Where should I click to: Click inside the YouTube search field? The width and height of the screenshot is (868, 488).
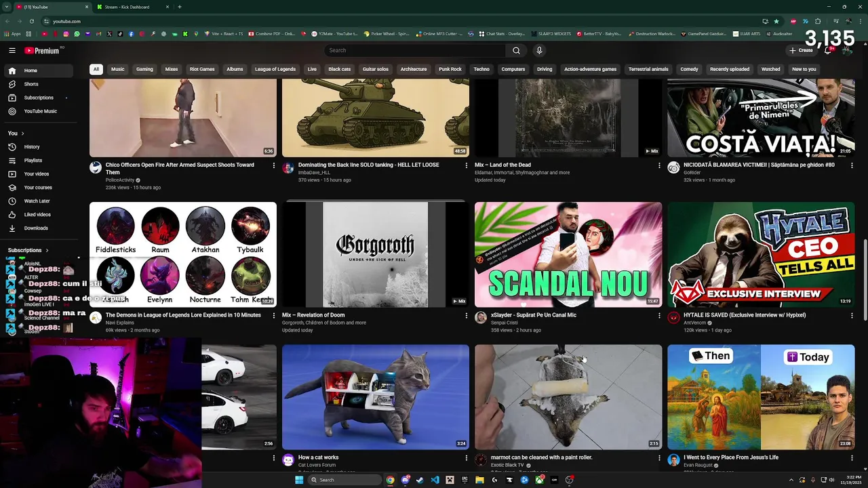click(415, 50)
